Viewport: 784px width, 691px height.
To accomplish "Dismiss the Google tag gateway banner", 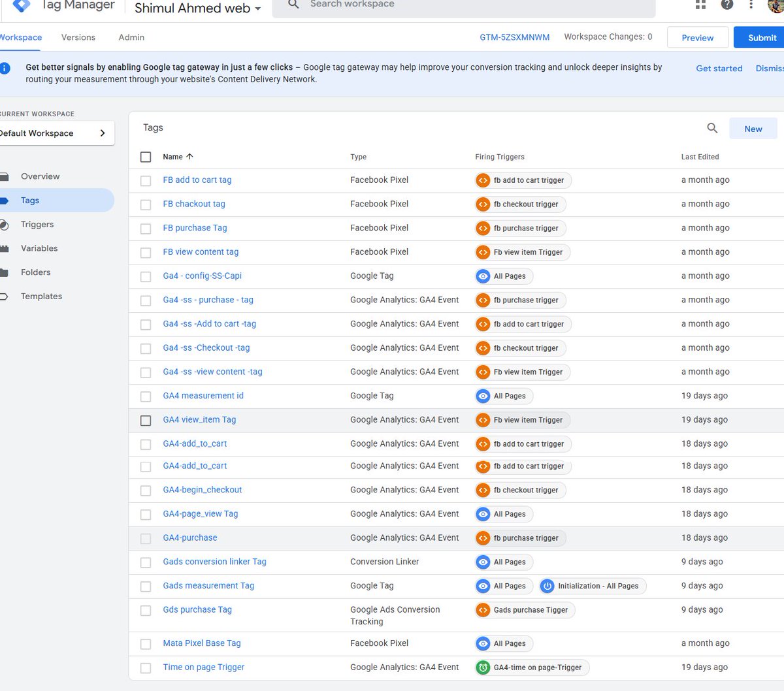I will (770, 69).
